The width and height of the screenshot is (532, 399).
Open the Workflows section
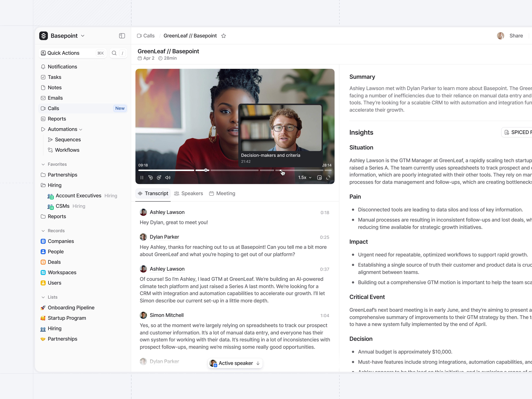pos(67,150)
